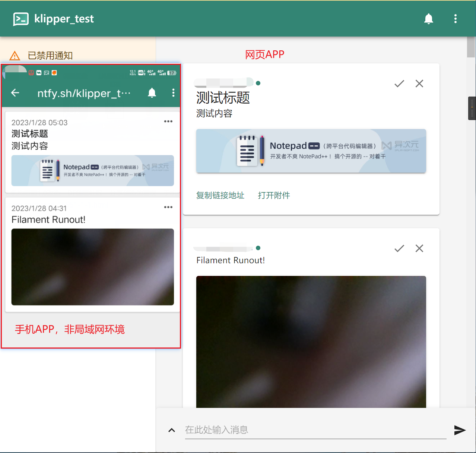Open the options menu of the 04:31 phone message
Screen dimensions: 476x453
(168, 207)
